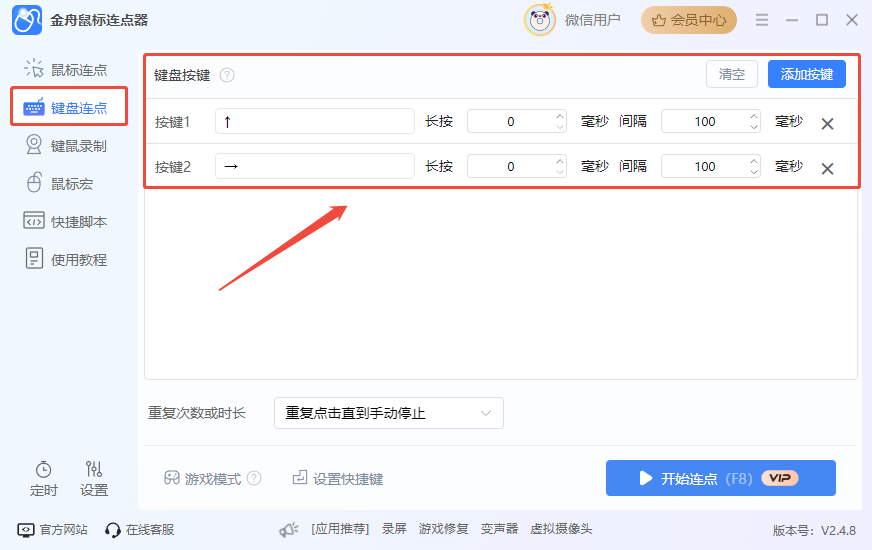Screen dimensions: 872x550
Task: Delete 按键1 row with its X
Action: pyautogui.click(x=828, y=123)
